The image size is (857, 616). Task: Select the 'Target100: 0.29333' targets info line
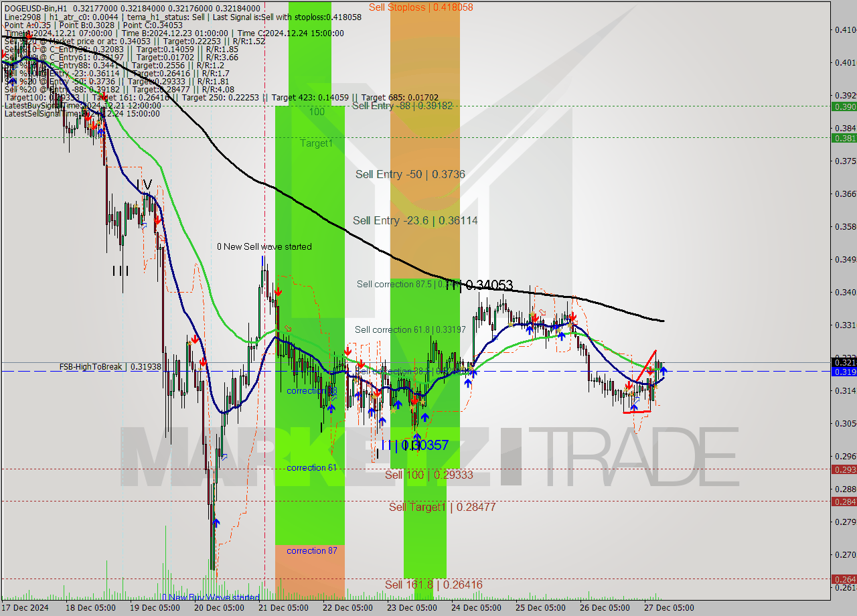[222, 97]
